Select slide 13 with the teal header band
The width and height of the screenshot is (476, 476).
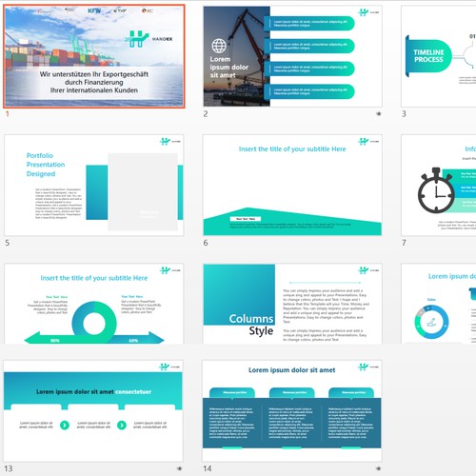coord(93,411)
